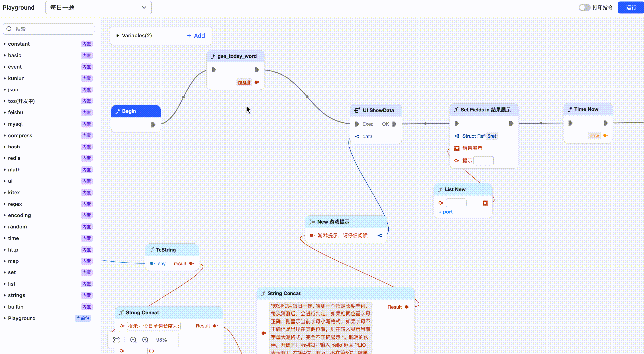Click UI ShowData Exec input port

tap(357, 124)
